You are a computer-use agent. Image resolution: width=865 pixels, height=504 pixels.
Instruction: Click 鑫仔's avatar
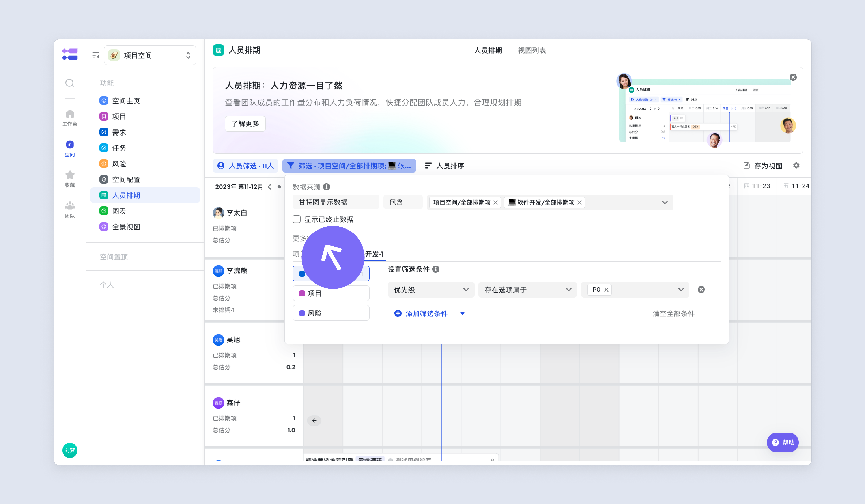click(218, 403)
